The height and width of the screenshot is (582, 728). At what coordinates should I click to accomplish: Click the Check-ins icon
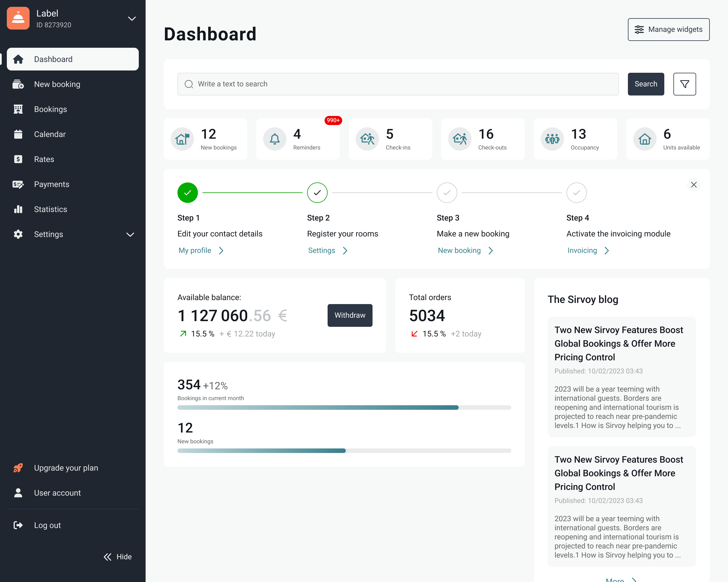tap(367, 139)
